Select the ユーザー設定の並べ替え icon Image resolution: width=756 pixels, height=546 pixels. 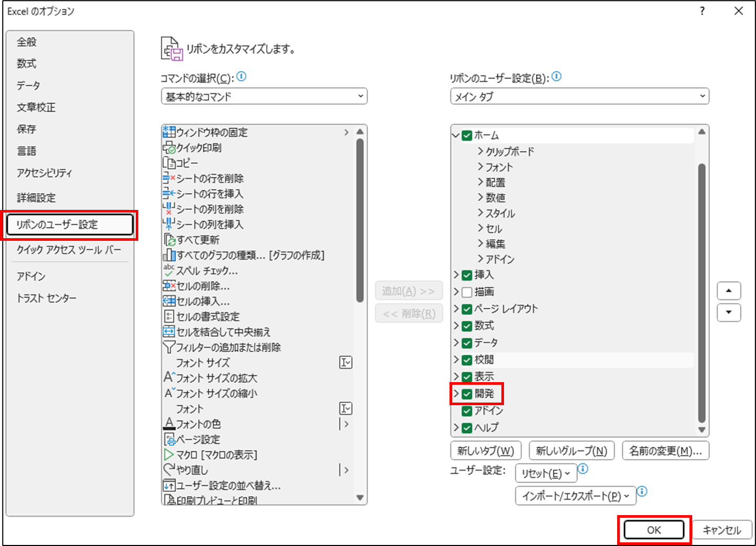169,485
